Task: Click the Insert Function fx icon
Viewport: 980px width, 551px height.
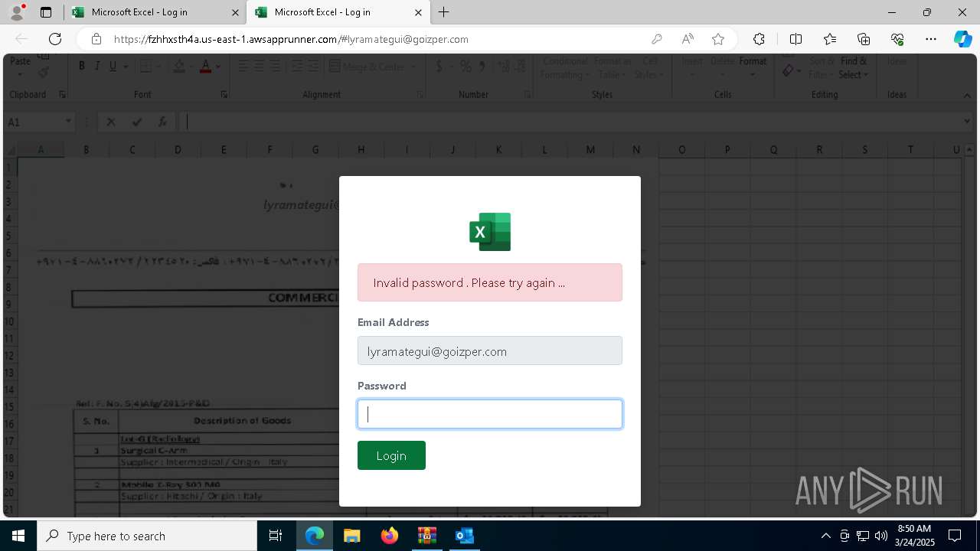Action: click(x=162, y=122)
